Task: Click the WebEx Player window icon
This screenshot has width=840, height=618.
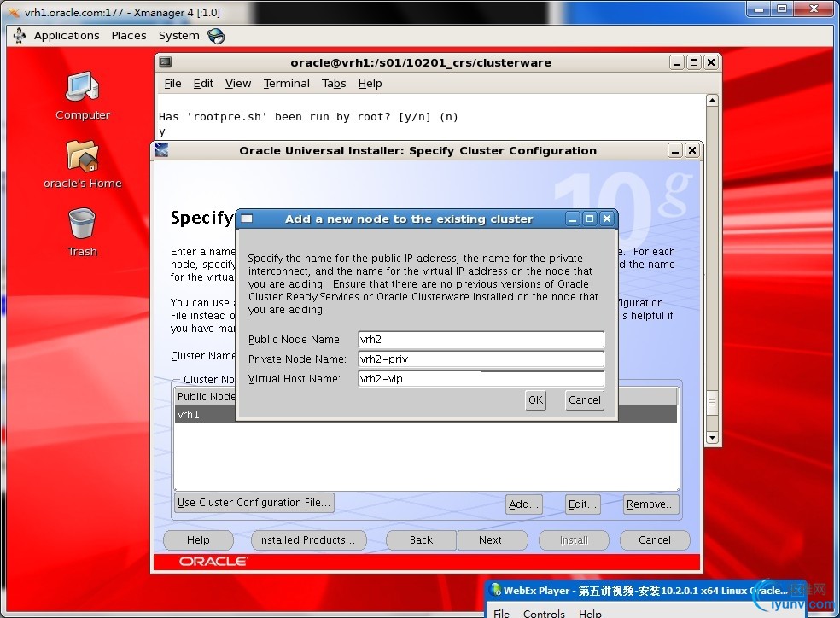Action: (496, 590)
